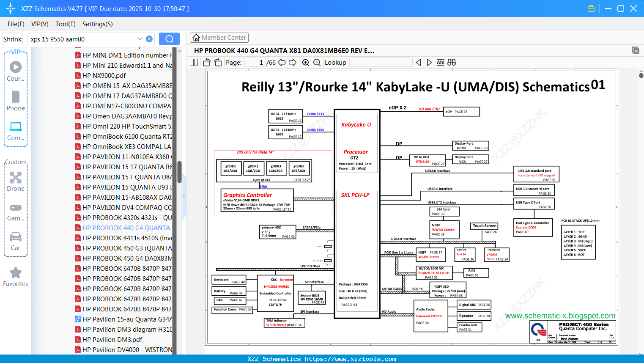The width and height of the screenshot is (644, 363).
Task: Click PDF icon beside HP Omen DAG3AAMBAF0
Action: point(78,116)
